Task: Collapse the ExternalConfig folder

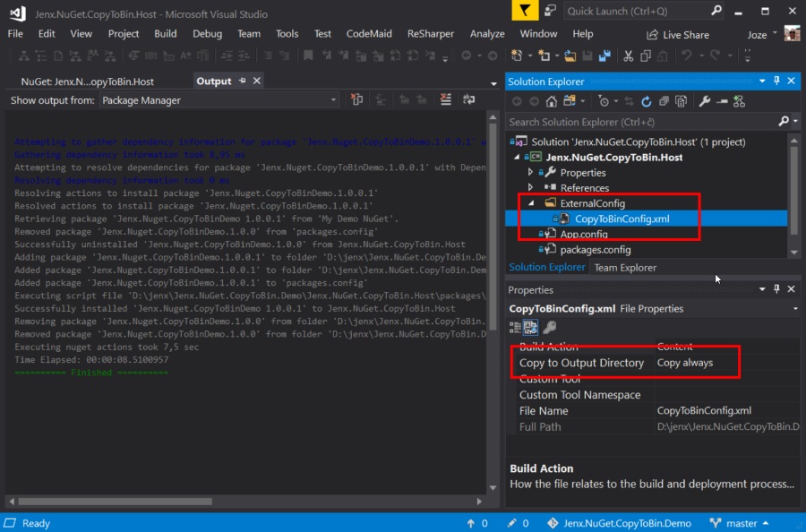Action: [531, 203]
